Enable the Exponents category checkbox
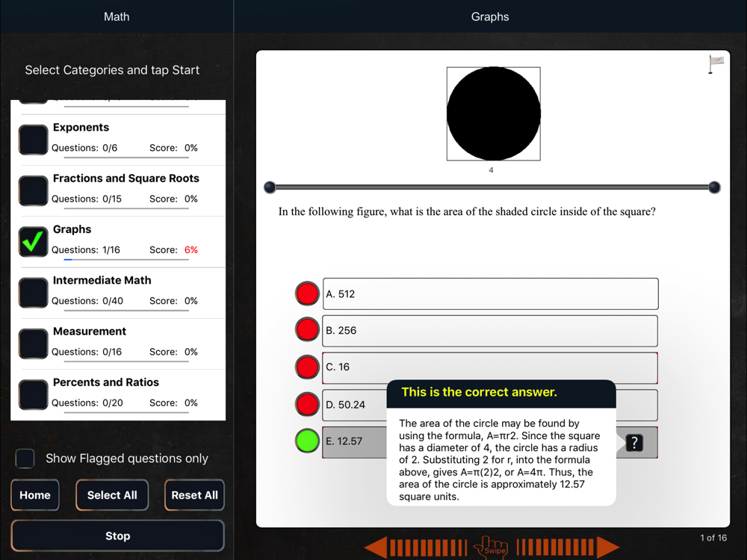The image size is (747, 560). tap(34, 140)
